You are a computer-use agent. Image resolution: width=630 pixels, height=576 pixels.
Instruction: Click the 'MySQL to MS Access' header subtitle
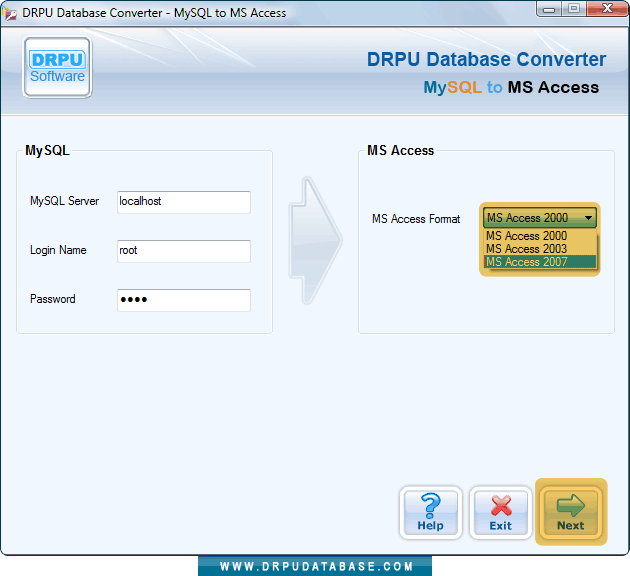point(511,87)
